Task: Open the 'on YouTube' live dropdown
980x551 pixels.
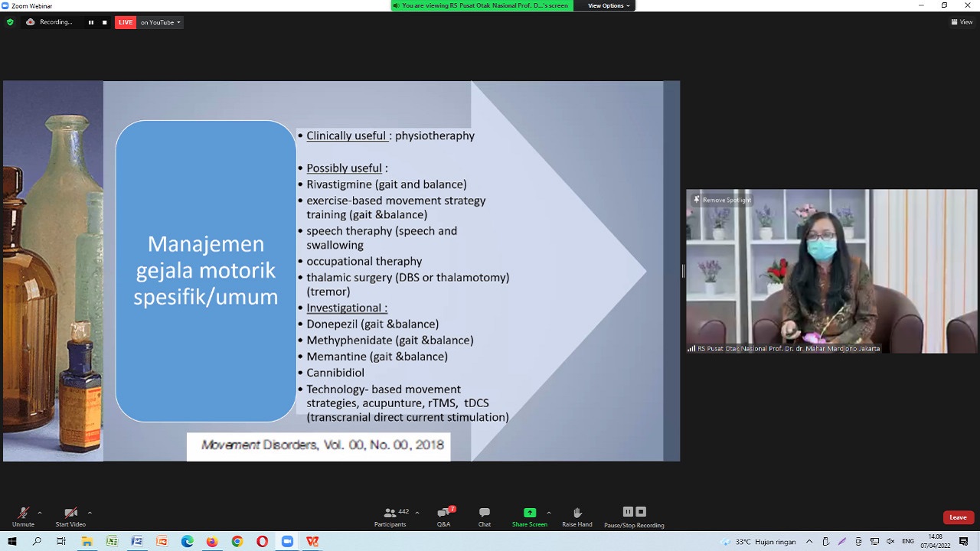Action: coord(161,22)
